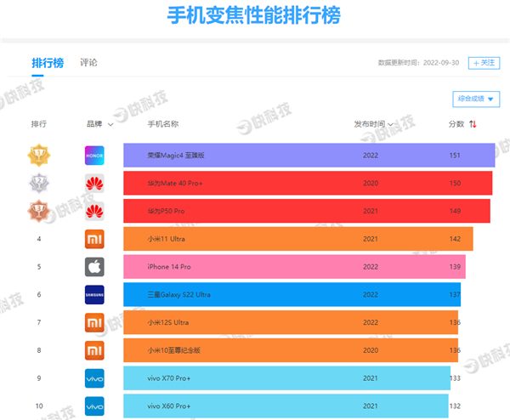Click the score 139
This screenshot has width=510, height=420.
click(455, 267)
